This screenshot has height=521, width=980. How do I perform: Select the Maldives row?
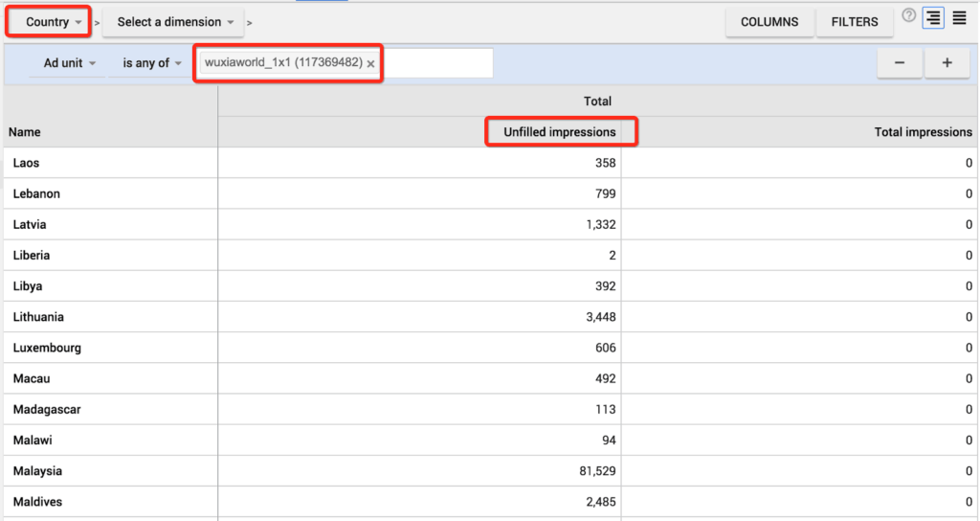coord(490,502)
